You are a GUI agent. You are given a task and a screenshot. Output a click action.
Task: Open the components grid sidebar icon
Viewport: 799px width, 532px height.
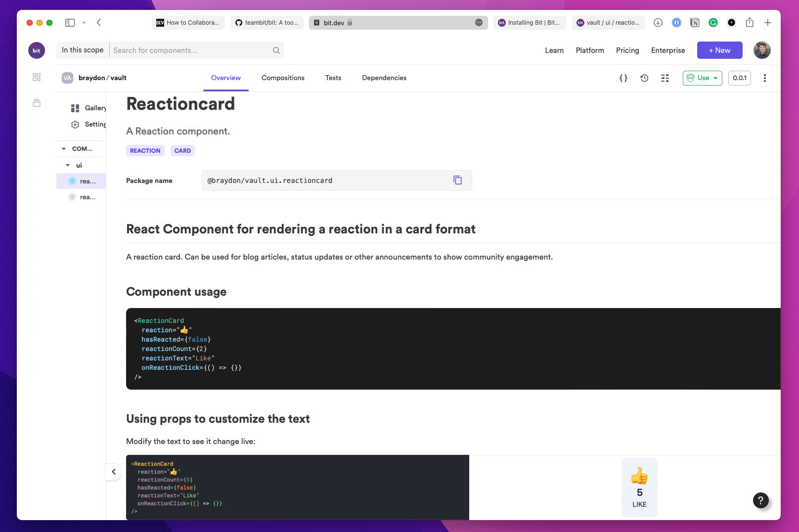point(37,77)
